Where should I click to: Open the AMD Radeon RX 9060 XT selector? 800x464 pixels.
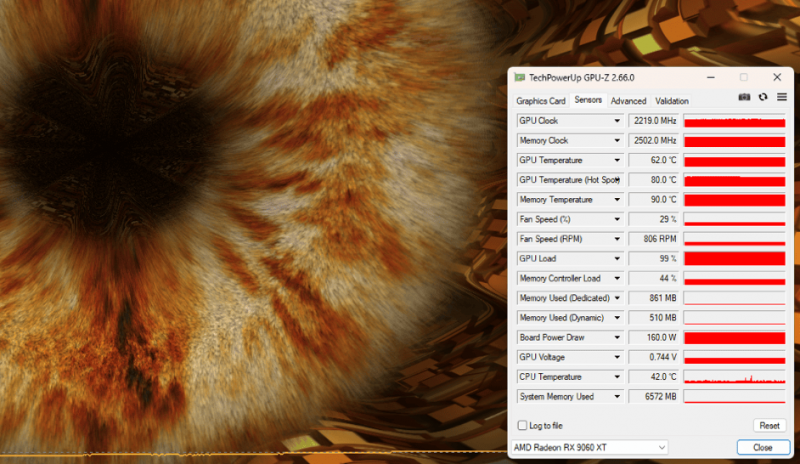[x=588, y=447]
